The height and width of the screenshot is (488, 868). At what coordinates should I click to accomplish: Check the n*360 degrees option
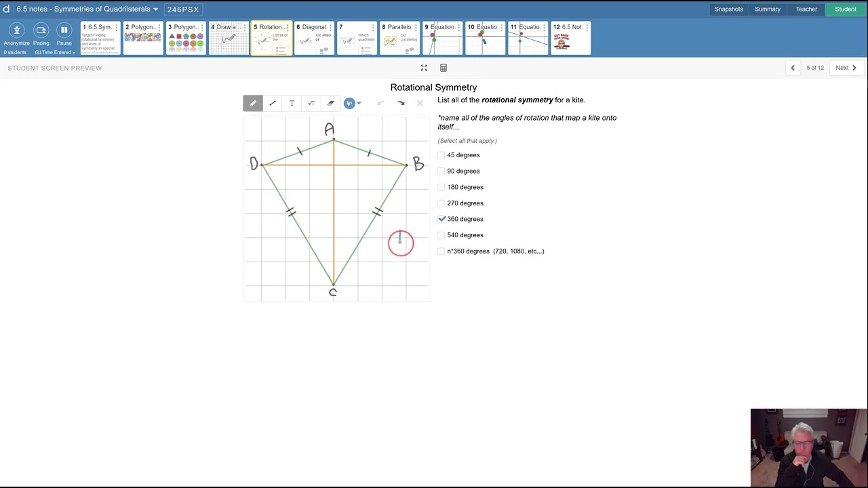click(441, 251)
